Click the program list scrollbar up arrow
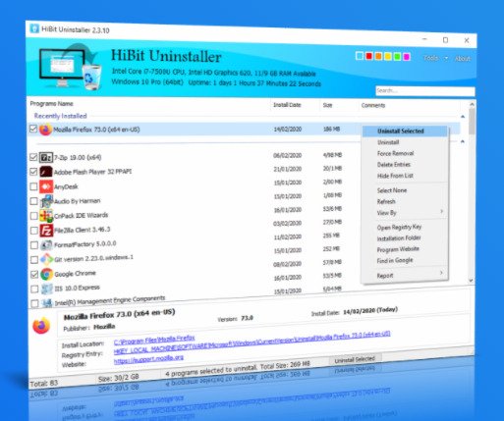 click(x=472, y=104)
